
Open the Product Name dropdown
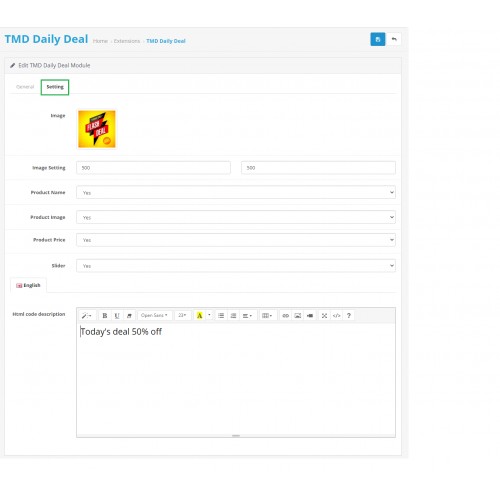[x=236, y=192]
